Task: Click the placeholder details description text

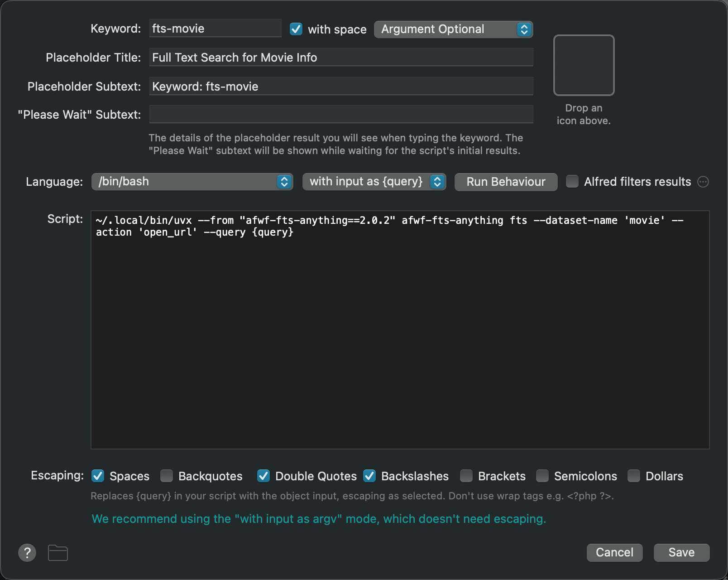Action: pos(335,144)
